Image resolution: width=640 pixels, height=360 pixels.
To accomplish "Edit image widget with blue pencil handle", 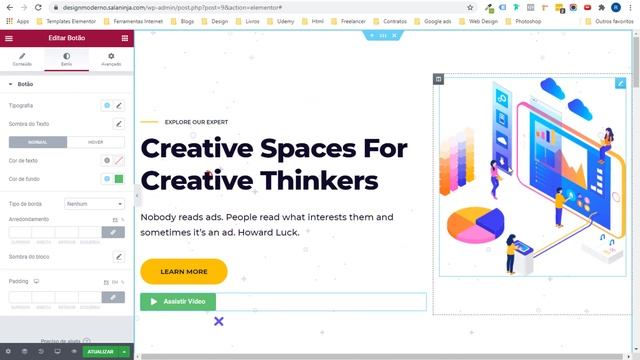I will [x=620, y=83].
